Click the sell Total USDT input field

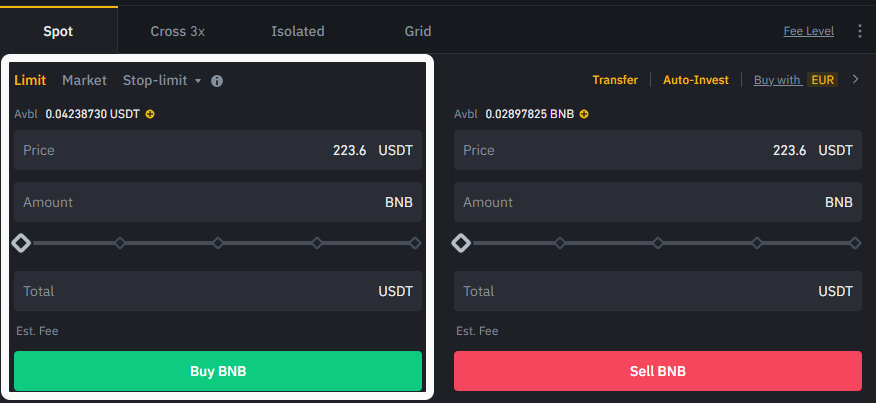(x=658, y=291)
